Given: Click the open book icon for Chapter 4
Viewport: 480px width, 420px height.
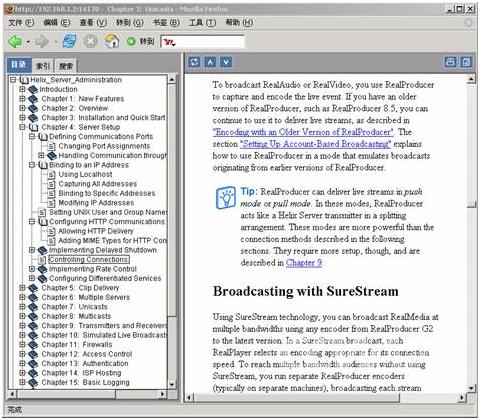Looking at the screenshot, I should (33, 127).
